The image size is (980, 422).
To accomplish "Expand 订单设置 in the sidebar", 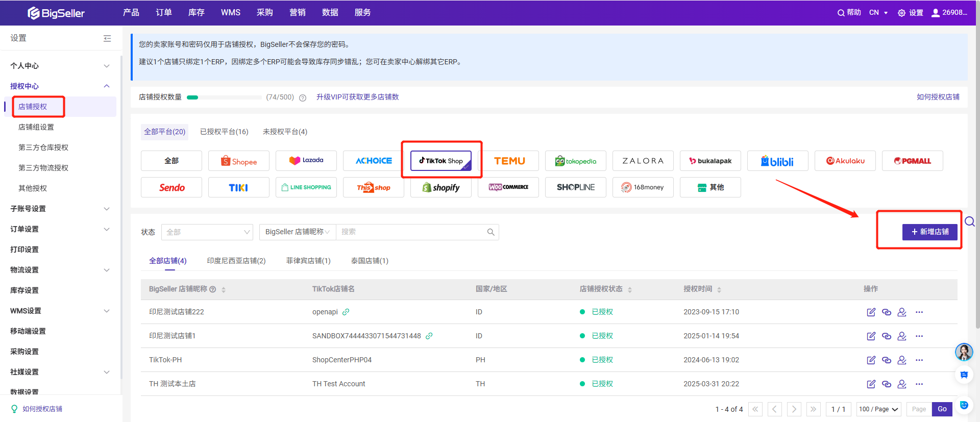I will pyautogui.click(x=60, y=229).
